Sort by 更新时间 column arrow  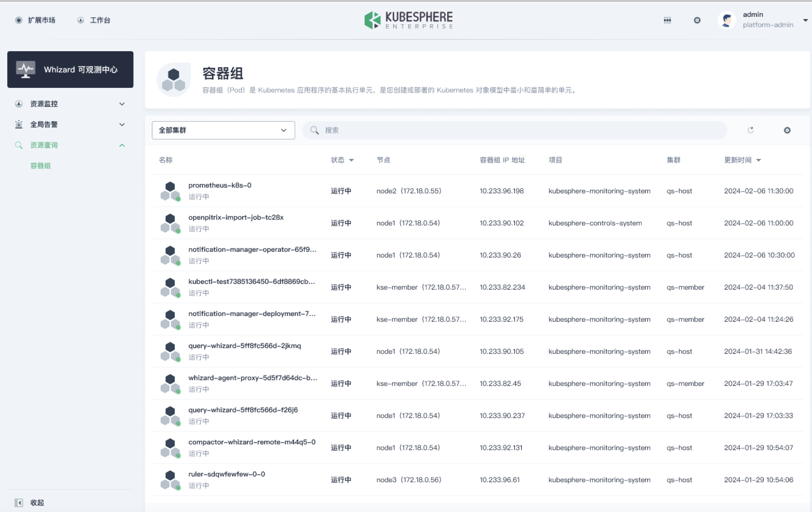pyautogui.click(x=758, y=160)
